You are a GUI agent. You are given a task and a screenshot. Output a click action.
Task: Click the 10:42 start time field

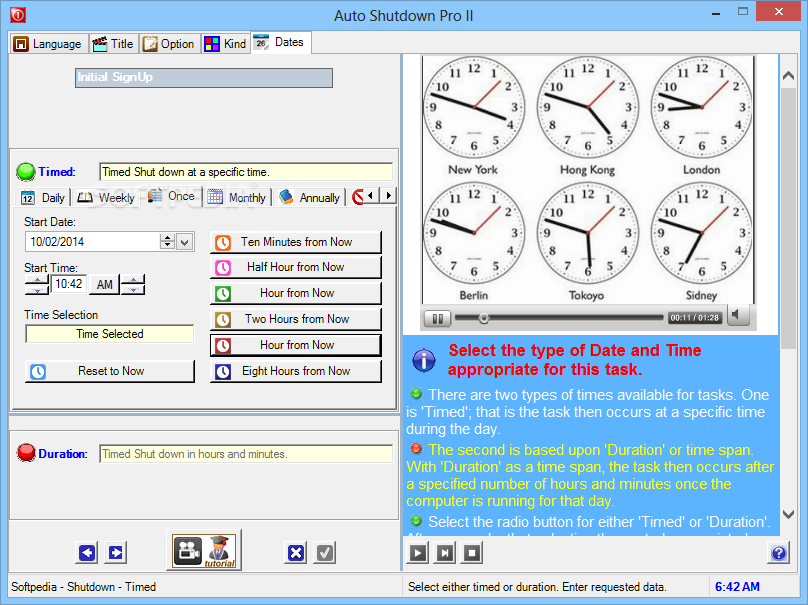tap(69, 284)
